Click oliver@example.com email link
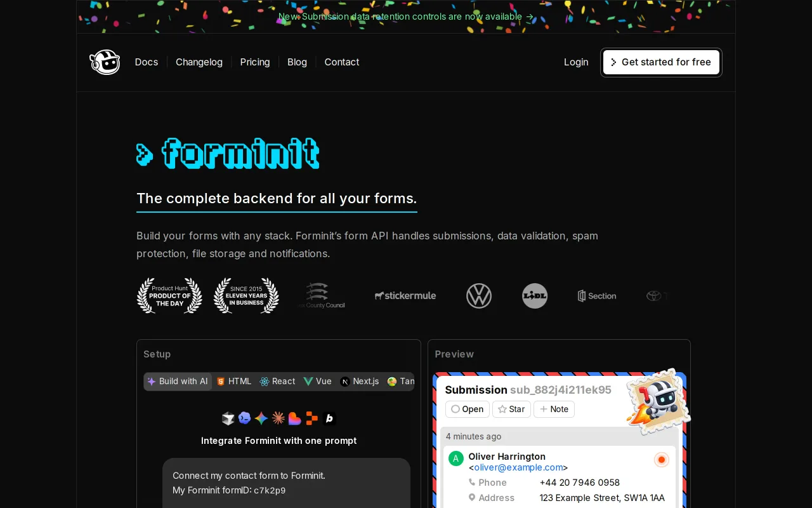Image resolution: width=812 pixels, height=508 pixels. [x=518, y=467]
